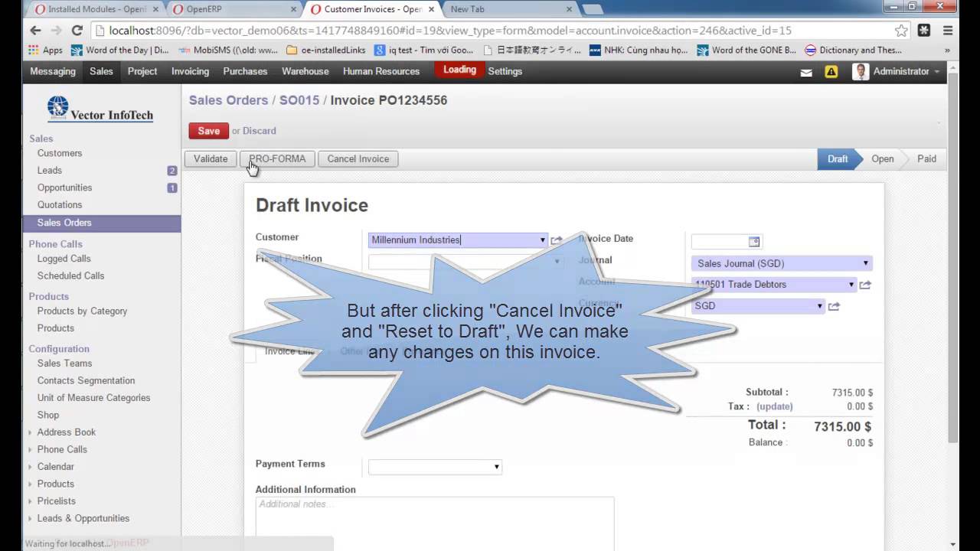Open Leads in the sidebar

tap(50, 171)
